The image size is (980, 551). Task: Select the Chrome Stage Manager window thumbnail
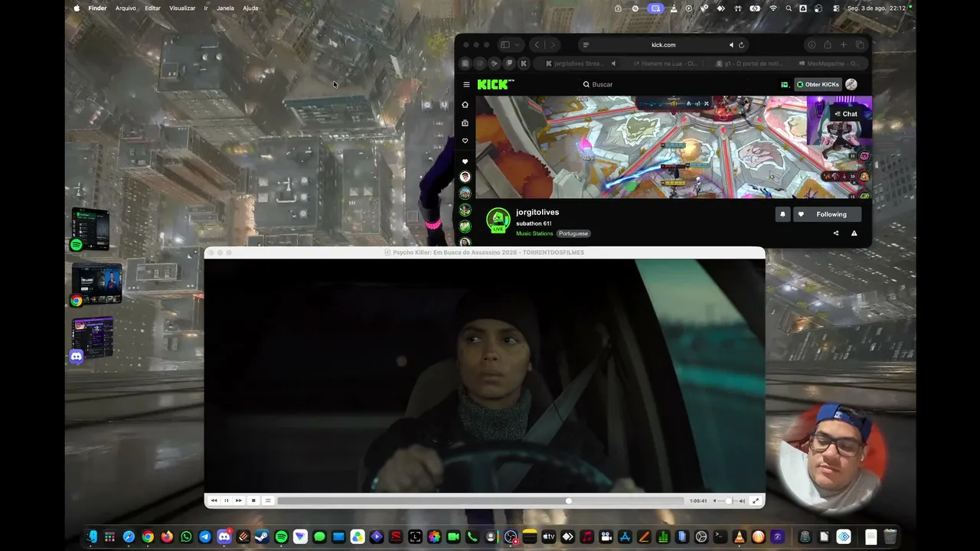point(96,284)
